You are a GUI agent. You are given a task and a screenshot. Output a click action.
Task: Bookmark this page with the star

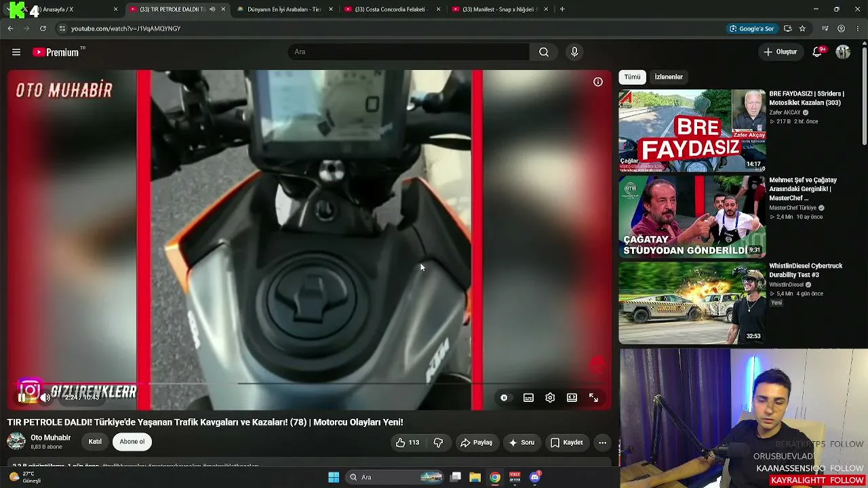[802, 28]
